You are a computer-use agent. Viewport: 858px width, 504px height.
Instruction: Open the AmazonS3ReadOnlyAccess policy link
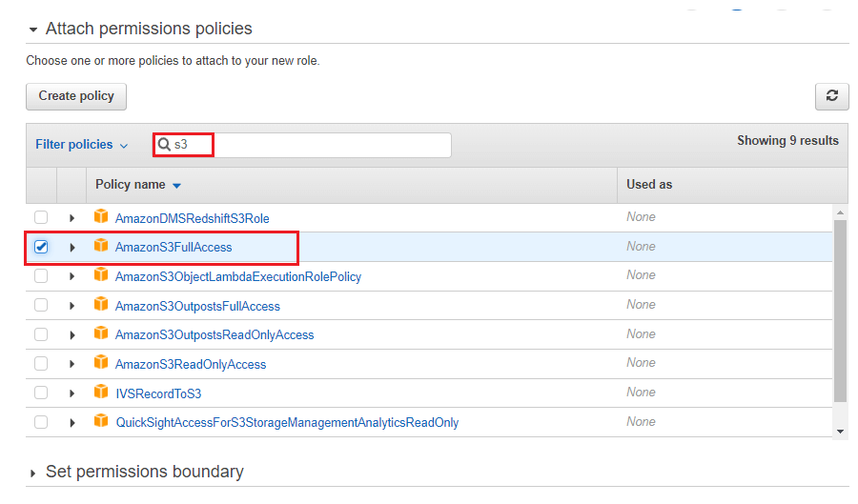coord(191,365)
